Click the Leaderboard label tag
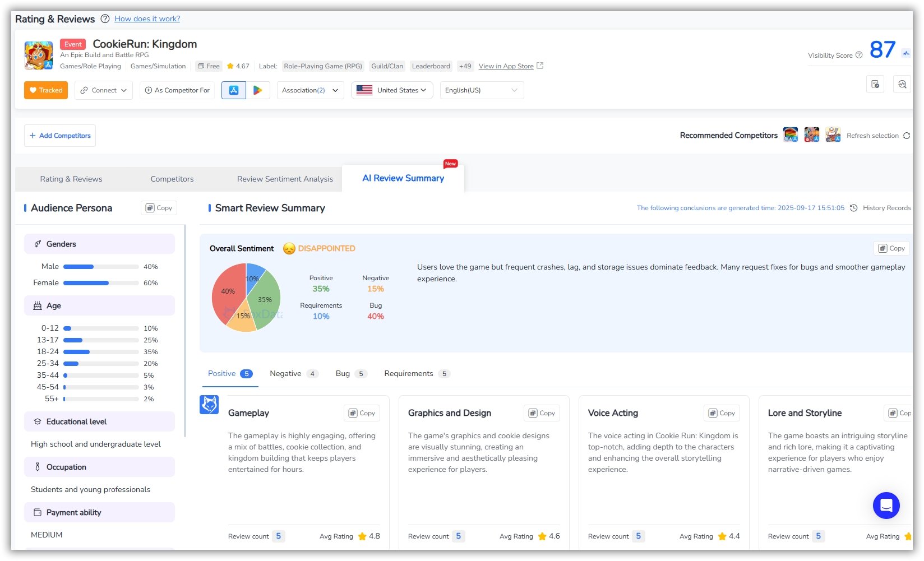924x561 pixels. click(431, 66)
